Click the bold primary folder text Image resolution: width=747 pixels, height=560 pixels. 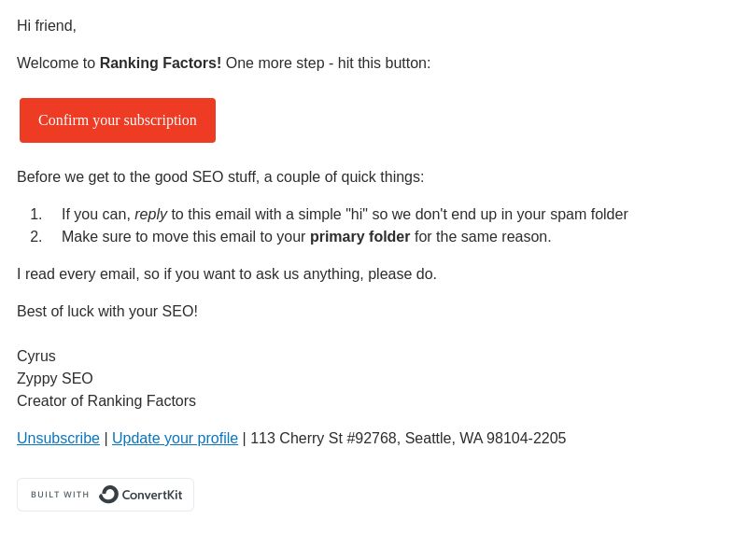pos(360,237)
